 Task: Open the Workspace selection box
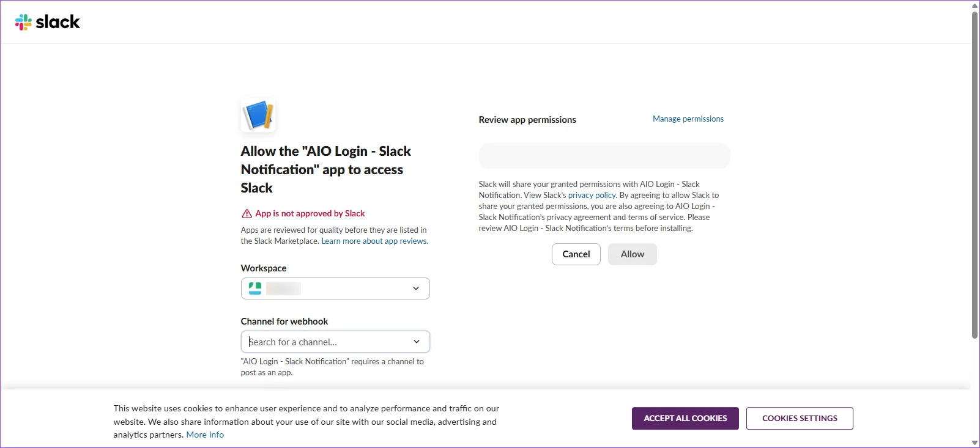pos(335,288)
